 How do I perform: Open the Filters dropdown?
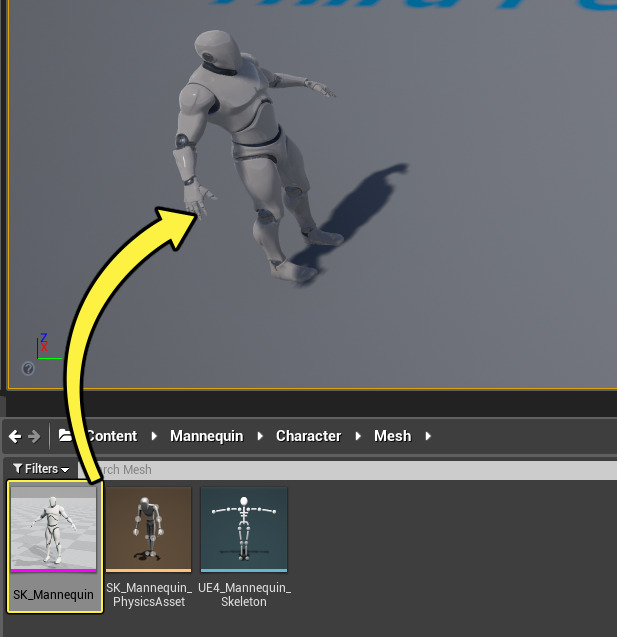41,469
